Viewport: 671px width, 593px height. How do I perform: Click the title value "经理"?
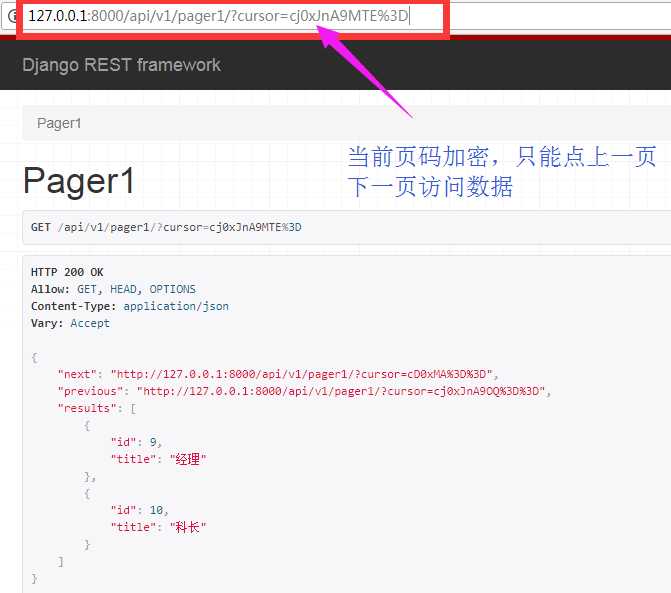[x=188, y=459]
